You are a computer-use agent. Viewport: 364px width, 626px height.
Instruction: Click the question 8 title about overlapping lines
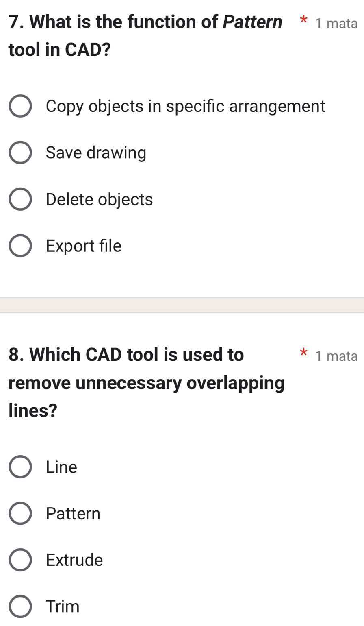click(146, 382)
